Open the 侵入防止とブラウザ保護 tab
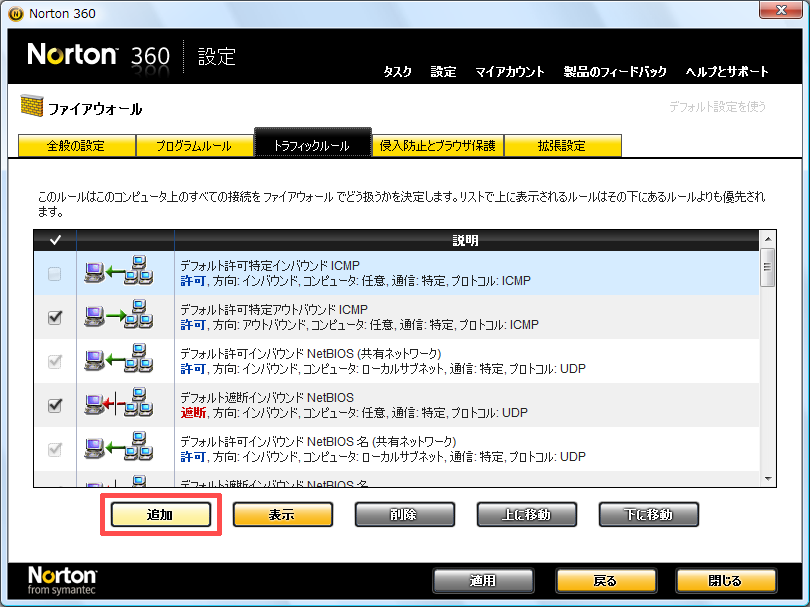 (x=437, y=146)
